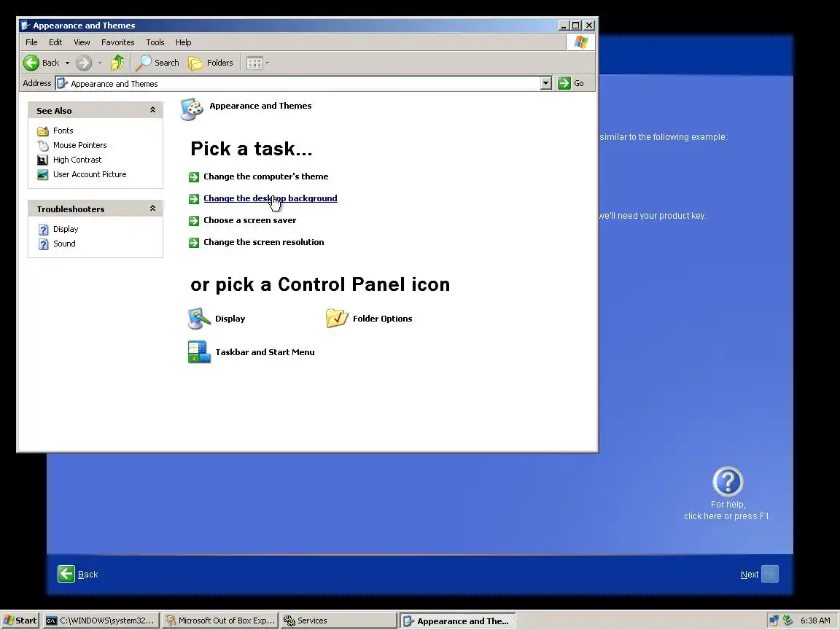
Task: Click Change the desktop background link
Action: coord(271,198)
